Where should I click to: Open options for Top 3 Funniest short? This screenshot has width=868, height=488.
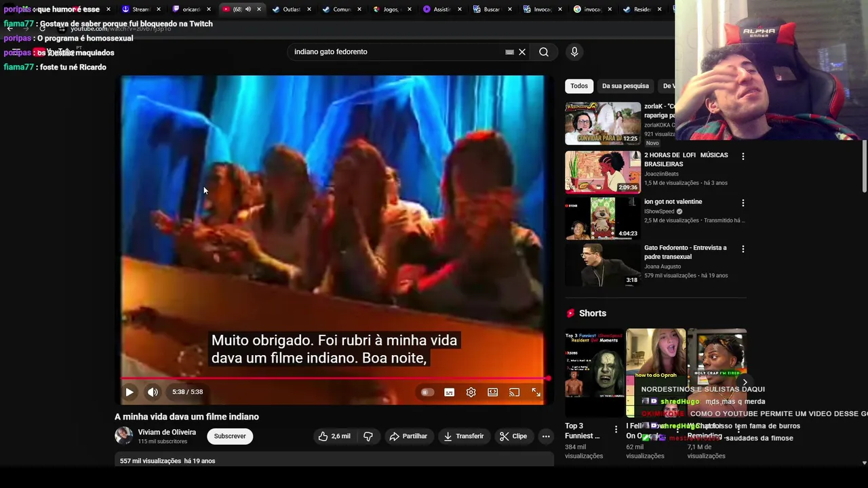point(616,429)
